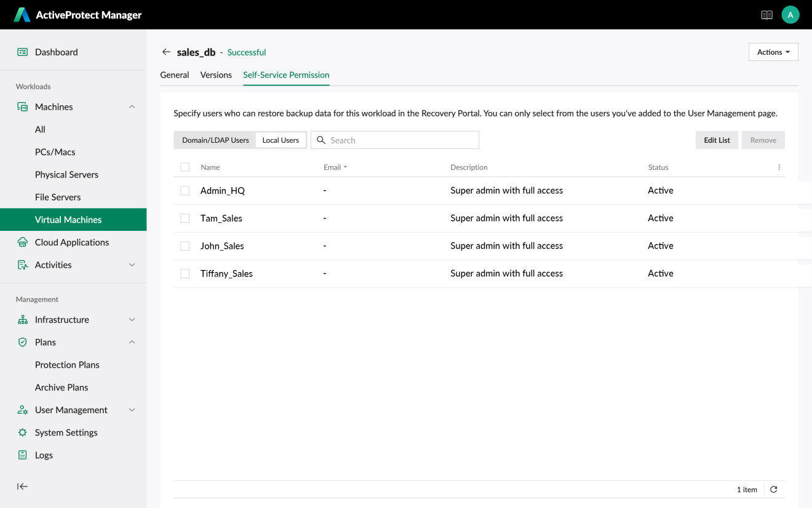Image resolution: width=812 pixels, height=508 pixels.
Task: Click the Edit List button
Action: [x=717, y=140]
